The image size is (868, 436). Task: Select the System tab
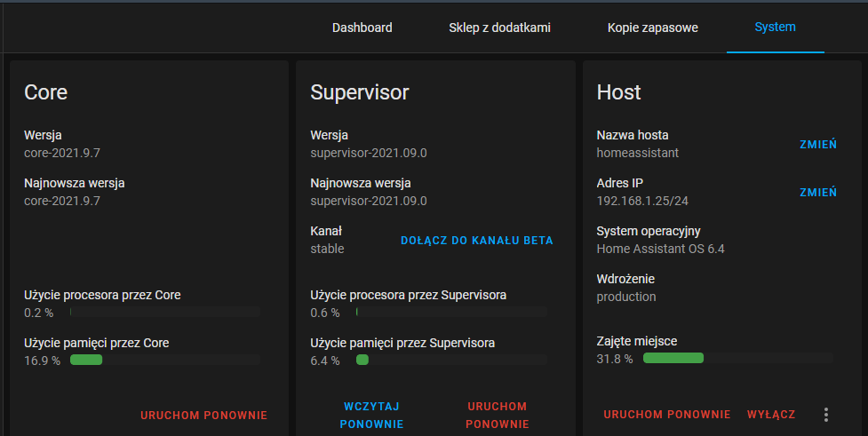point(775,28)
